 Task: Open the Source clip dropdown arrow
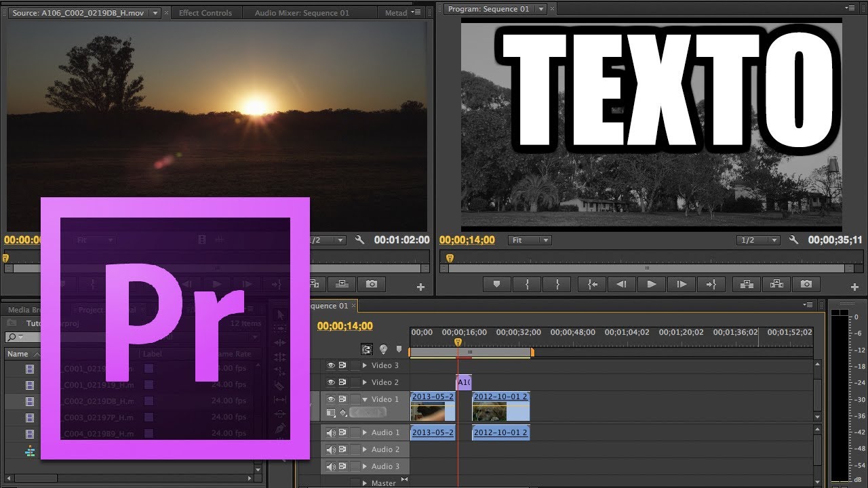(155, 12)
